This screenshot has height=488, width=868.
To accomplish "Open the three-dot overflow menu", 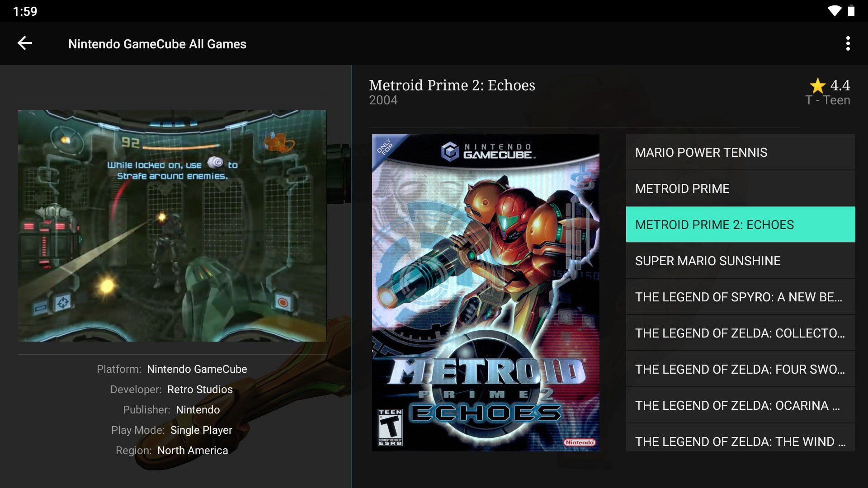I will (848, 43).
